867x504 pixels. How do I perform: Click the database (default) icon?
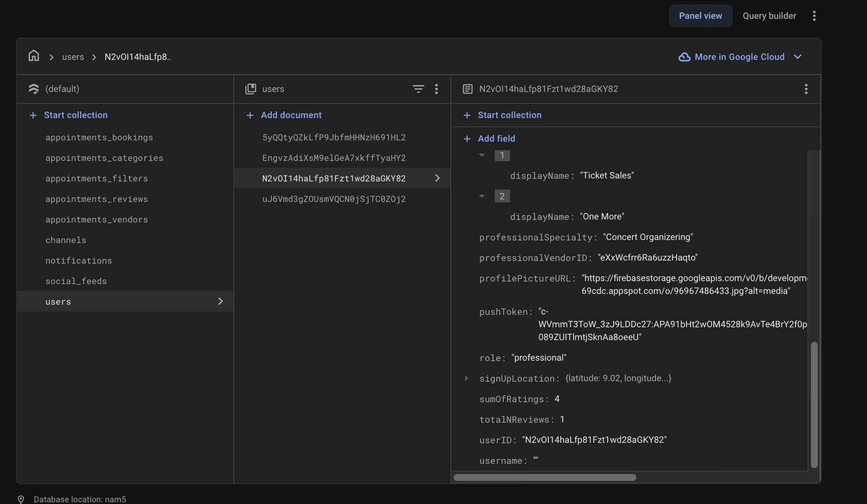[34, 89]
